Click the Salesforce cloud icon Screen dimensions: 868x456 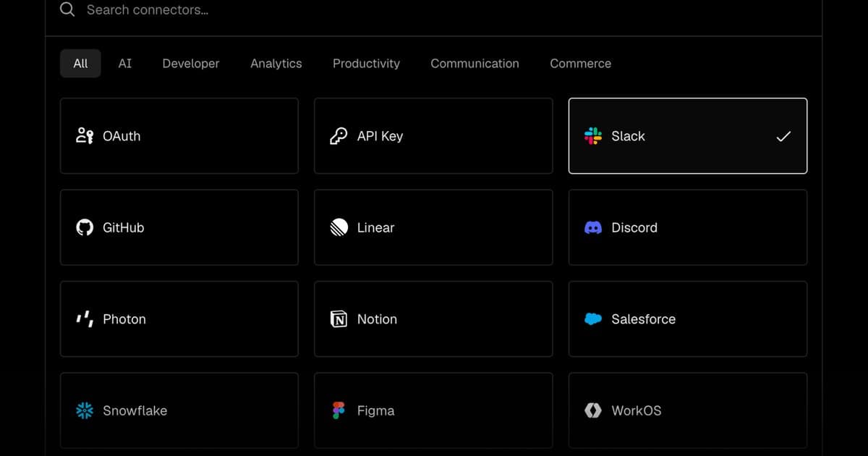tap(593, 319)
